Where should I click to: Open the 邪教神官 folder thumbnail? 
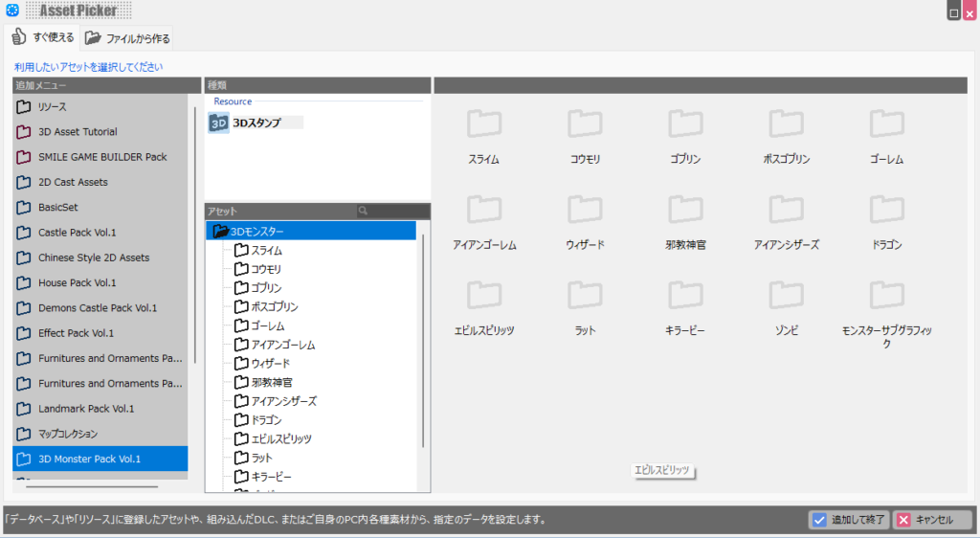[685, 211]
